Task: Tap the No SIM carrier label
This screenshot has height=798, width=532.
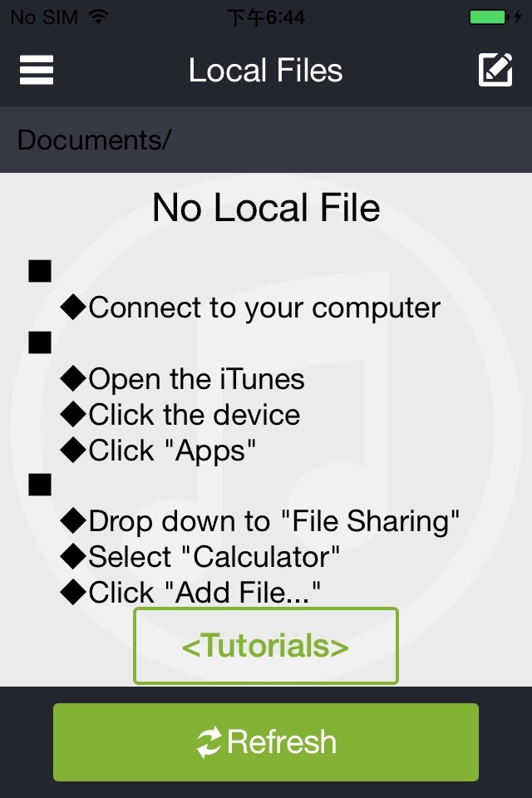Action: tap(44, 17)
